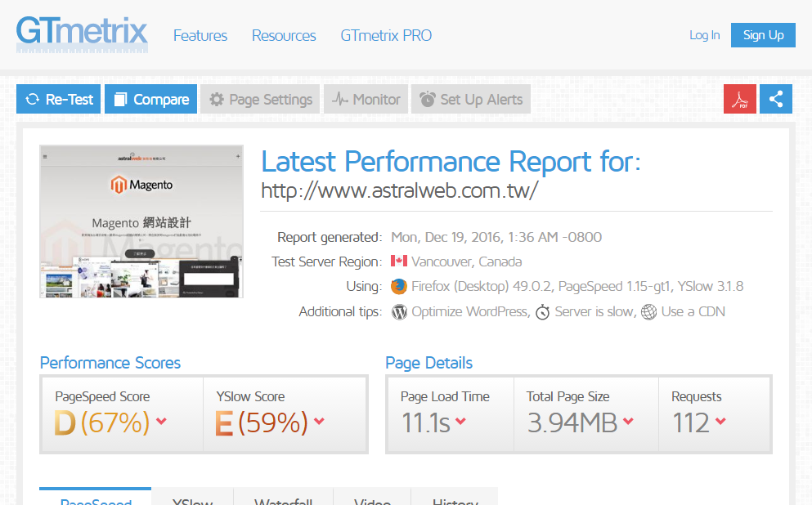Click the 11.1s load time value
The width and height of the screenshot is (812, 505).
coord(426,422)
